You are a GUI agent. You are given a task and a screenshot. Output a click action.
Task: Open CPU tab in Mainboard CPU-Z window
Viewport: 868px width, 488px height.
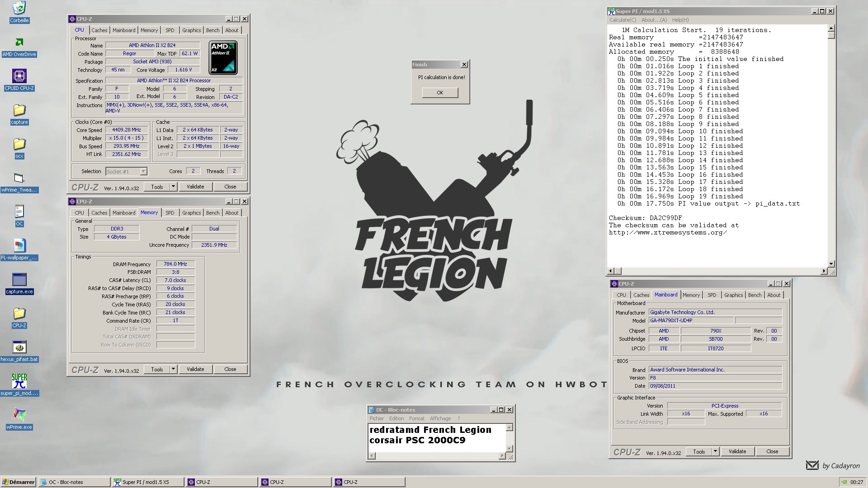click(x=621, y=295)
